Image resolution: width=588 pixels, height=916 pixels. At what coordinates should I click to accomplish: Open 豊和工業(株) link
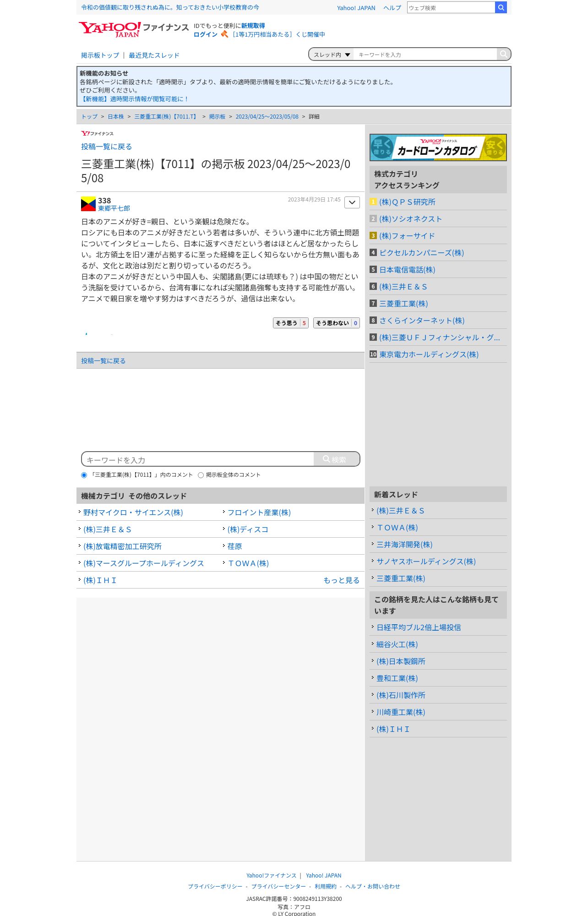coord(397,678)
